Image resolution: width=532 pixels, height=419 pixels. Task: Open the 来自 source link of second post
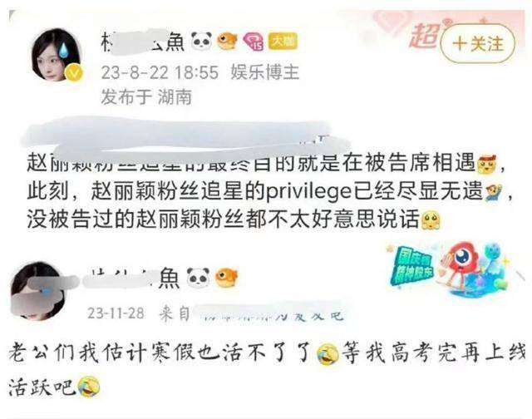pyautogui.click(x=252, y=313)
